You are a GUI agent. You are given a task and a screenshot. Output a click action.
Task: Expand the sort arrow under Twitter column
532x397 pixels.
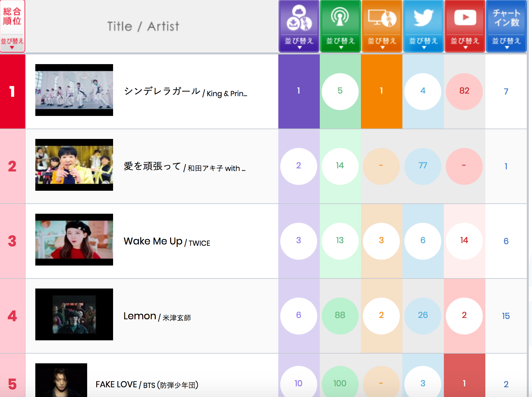(x=423, y=47)
